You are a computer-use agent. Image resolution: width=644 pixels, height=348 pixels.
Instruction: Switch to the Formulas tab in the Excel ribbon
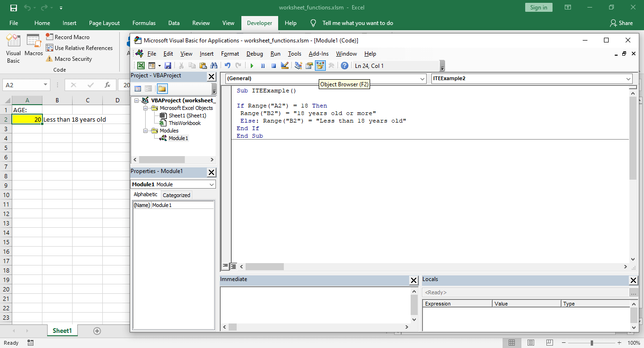point(144,23)
